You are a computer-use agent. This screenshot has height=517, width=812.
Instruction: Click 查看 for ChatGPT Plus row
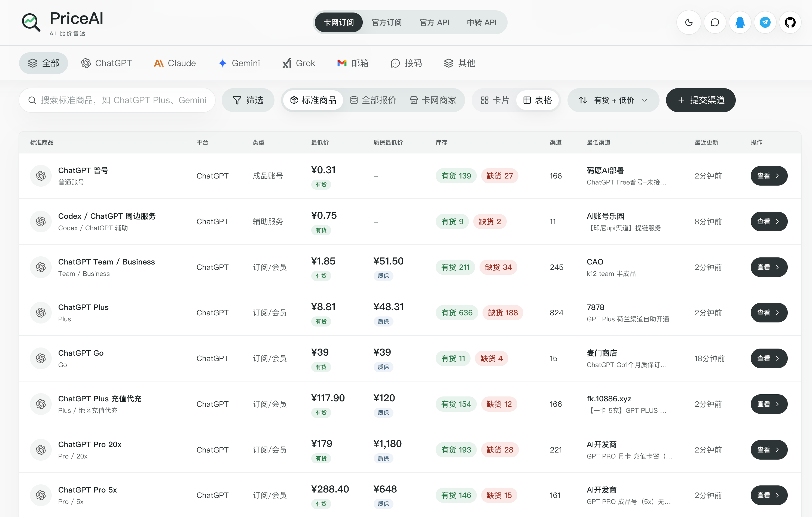click(769, 313)
